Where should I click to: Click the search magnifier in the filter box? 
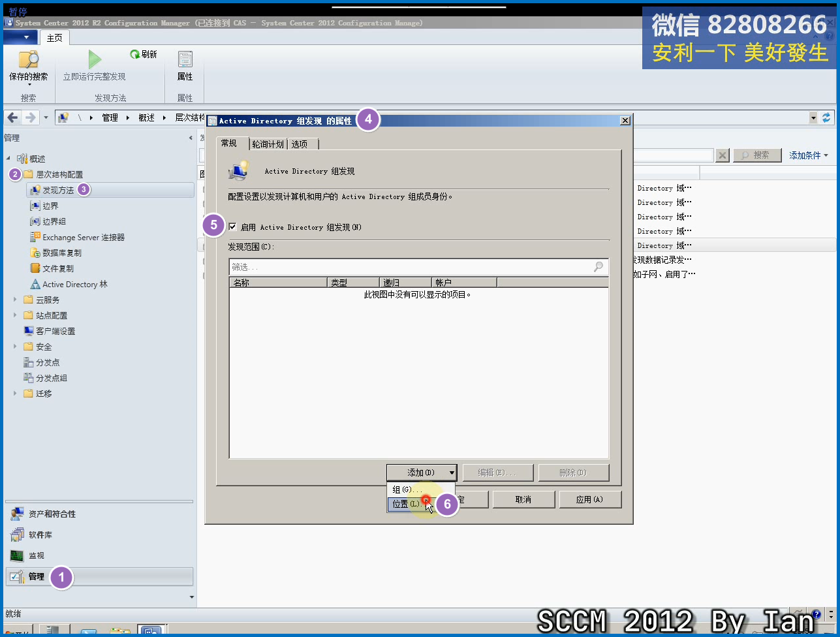pyautogui.click(x=599, y=267)
